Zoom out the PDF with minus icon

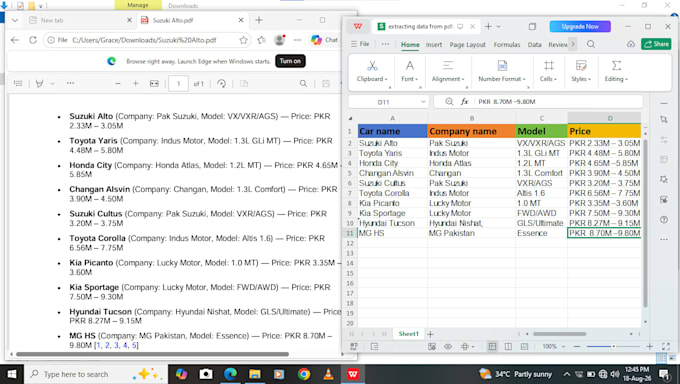118,83
